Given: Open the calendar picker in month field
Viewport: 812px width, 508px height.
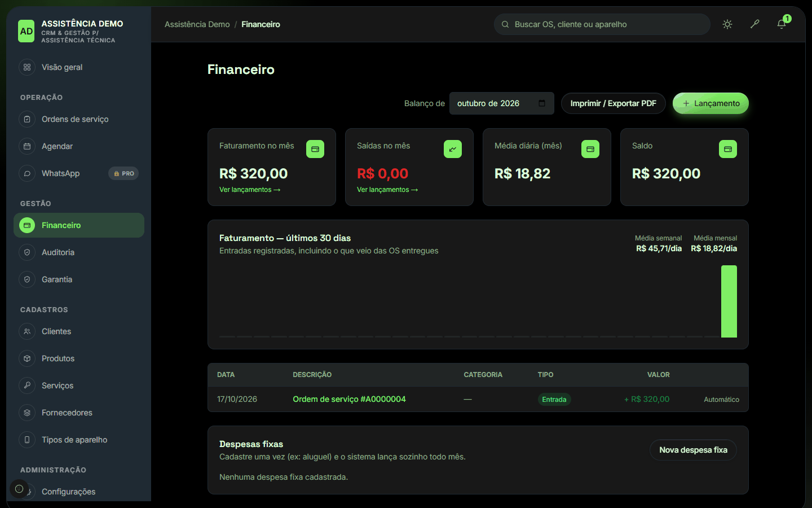Looking at the screenshot, I should click(x=542, y=103).
